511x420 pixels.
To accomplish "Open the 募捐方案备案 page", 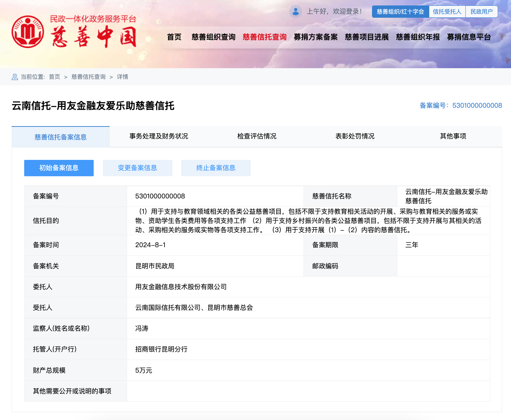I will (315, 37).
